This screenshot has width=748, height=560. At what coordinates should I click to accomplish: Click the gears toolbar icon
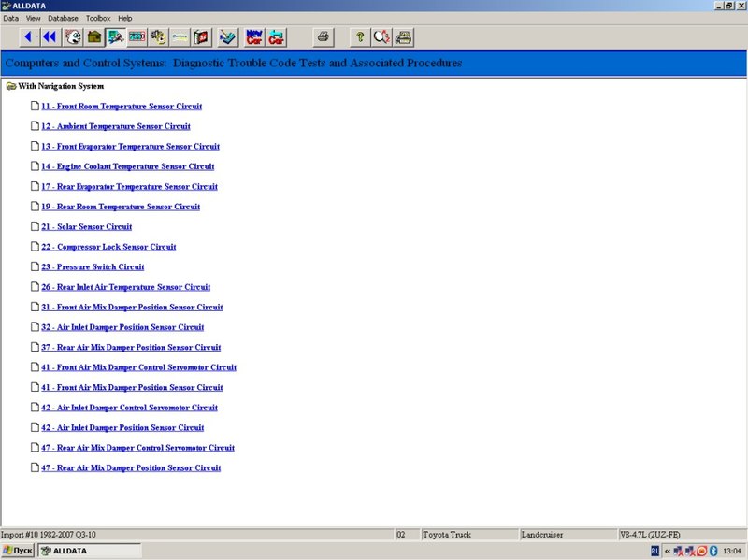[159, 37]
